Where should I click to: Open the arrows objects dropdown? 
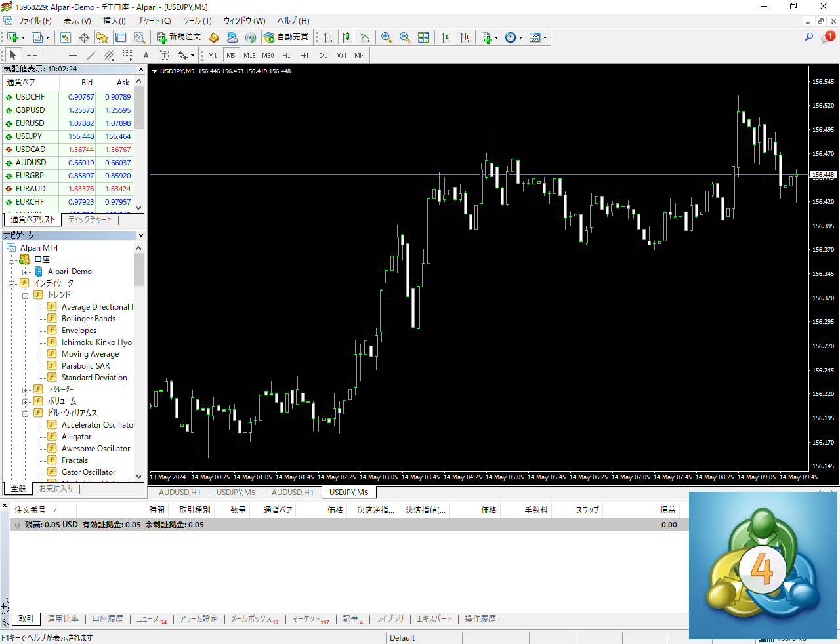tap(186, 56)
